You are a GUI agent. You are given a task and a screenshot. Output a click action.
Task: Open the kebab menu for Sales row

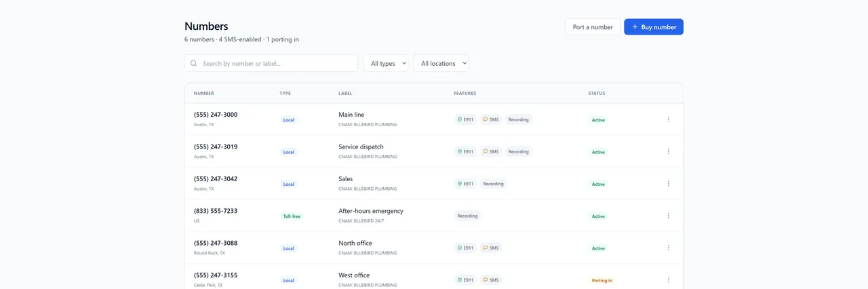coord(668,184)
